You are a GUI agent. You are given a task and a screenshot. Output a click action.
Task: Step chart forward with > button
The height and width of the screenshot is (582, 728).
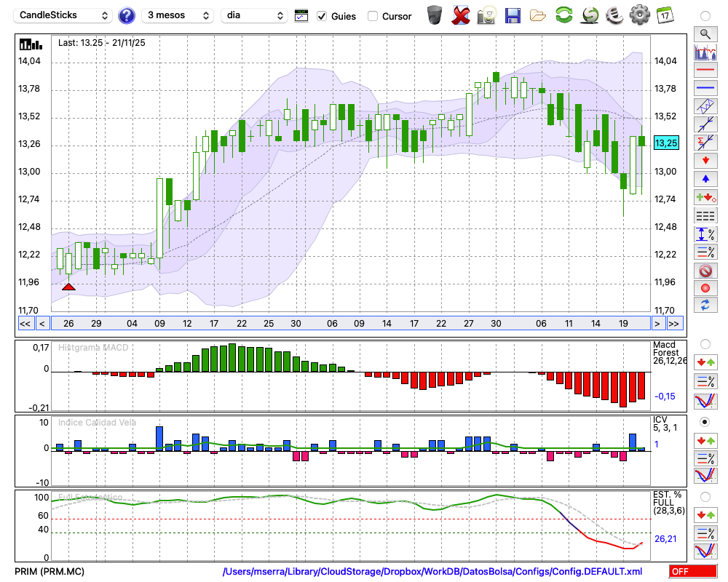[x=657, y=324]
